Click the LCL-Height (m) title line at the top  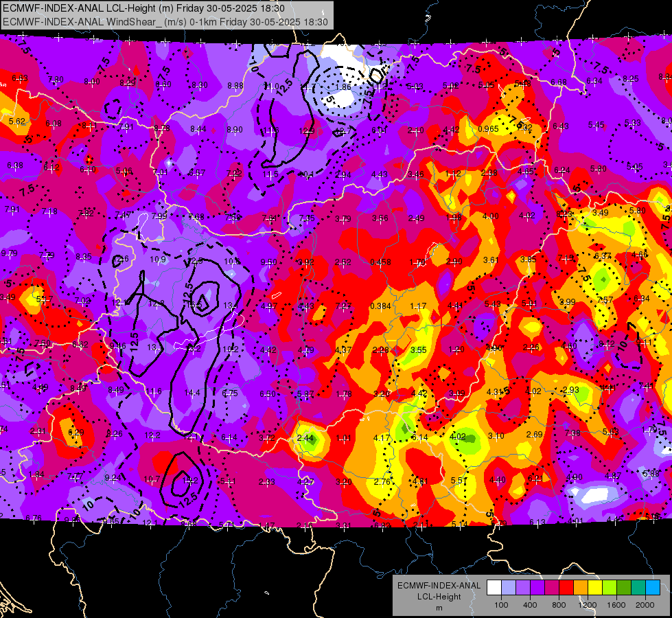(143, 8)
